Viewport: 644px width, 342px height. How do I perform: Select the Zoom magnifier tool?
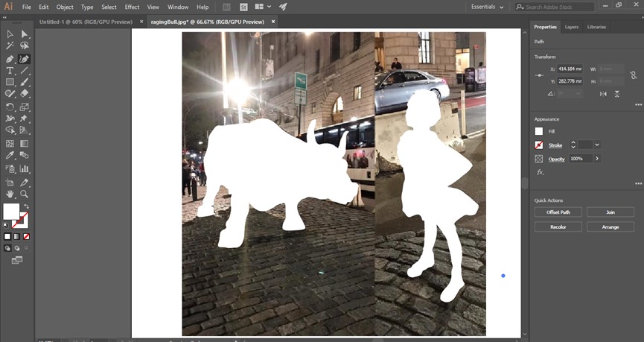25,194
